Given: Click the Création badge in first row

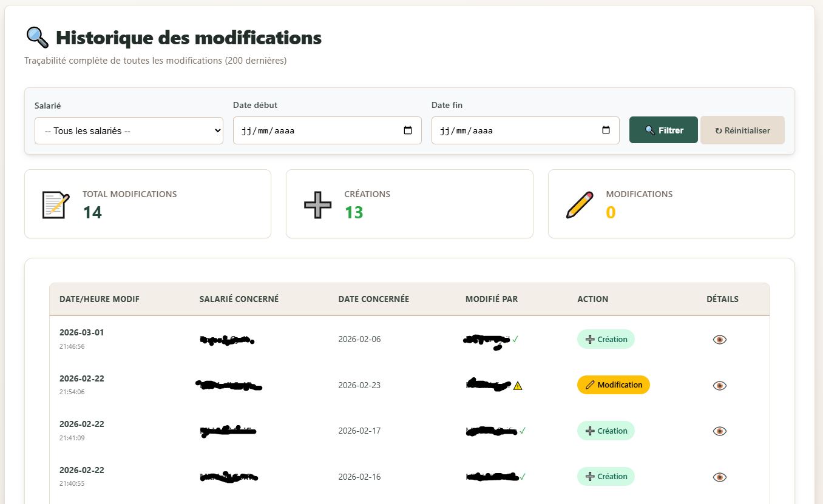Looking at the screenshot, I should click(606, 340).
